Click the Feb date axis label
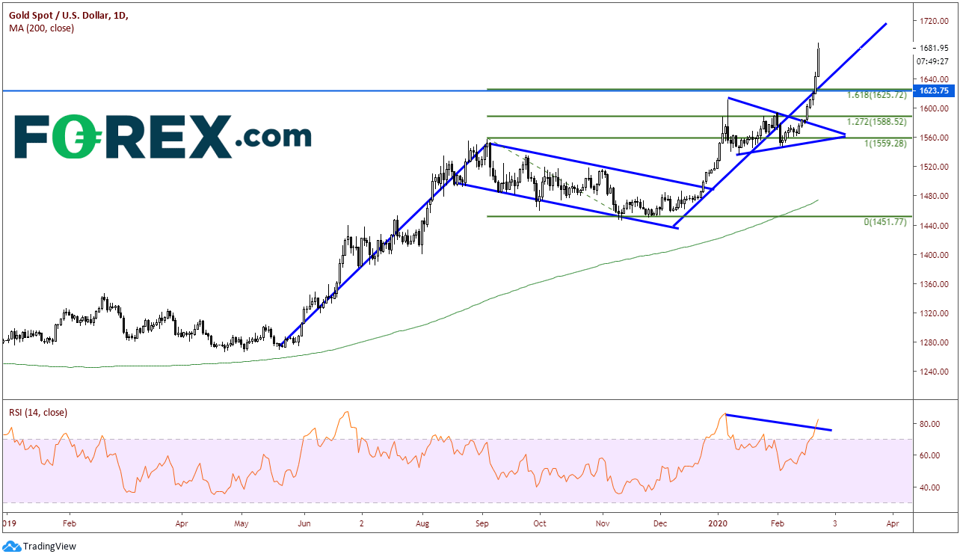963x560 pixels. pyautogui.click(x=69, y=523)
